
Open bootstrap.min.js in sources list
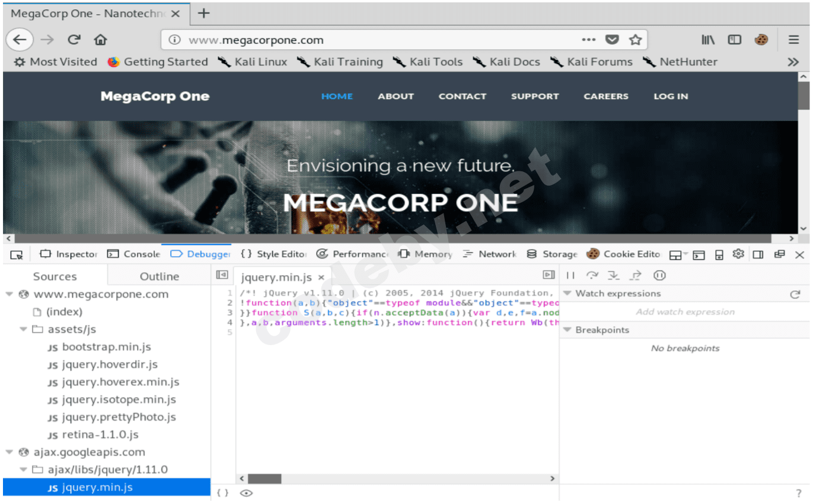pyautogui.click(x=100, y=347)
